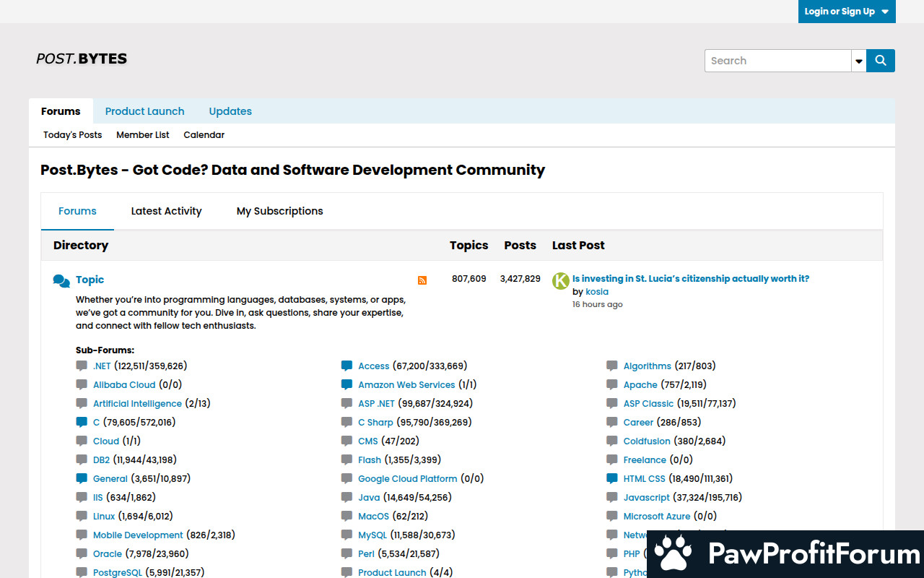
Task: Open the St. Lucia citizenship post link
Action: (691, 279)
